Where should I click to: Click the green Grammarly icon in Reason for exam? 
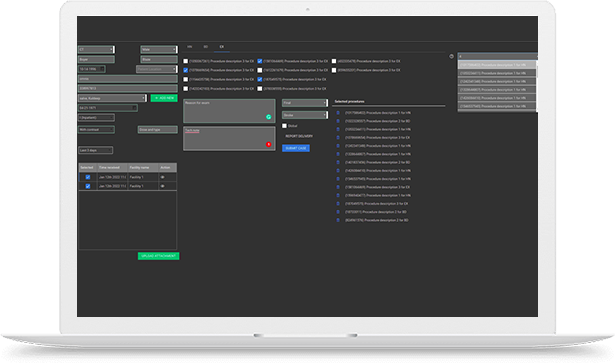269,117
